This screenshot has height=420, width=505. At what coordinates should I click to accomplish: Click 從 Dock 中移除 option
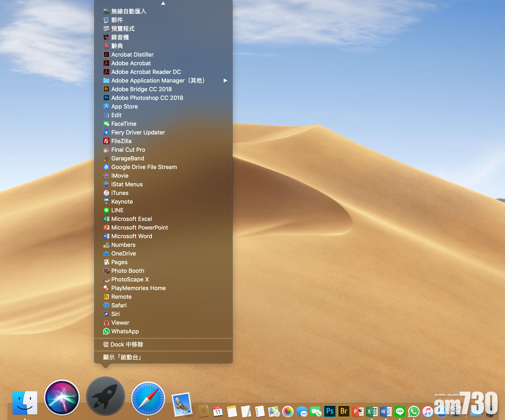[123, 344]
